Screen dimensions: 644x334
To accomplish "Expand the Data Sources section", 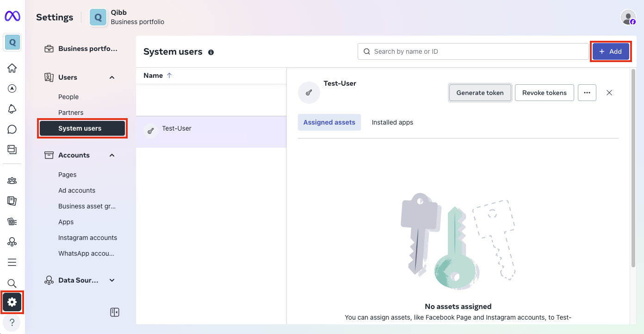I will click(112, 280).
